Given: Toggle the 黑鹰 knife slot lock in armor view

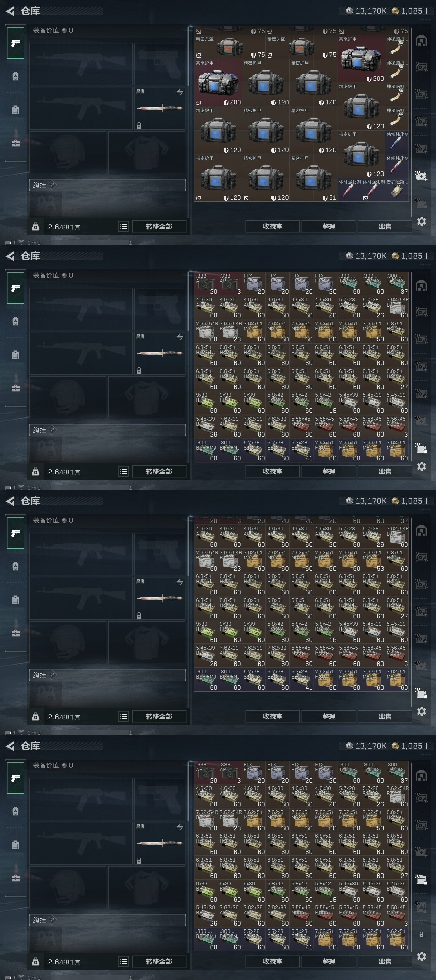Looking at the screenshot, I should pyautogui.click(x=139, y=126).
